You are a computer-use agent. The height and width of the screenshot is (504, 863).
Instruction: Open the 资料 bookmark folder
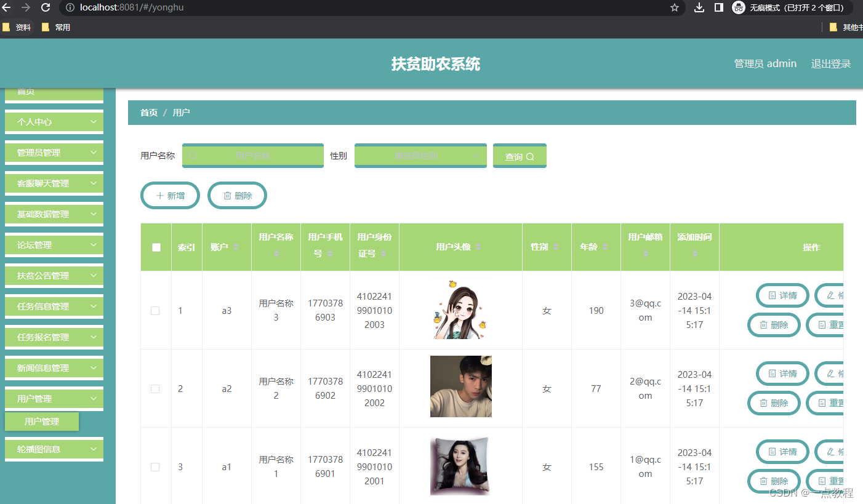click(17, 27)
